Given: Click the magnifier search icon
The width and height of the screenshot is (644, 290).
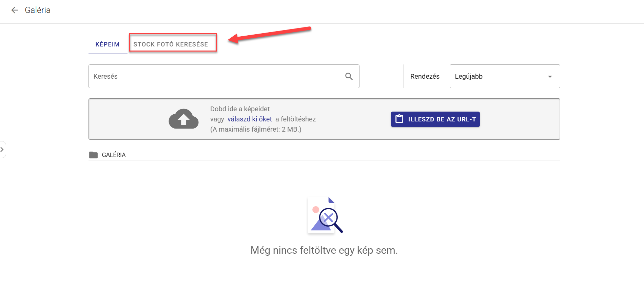Looking at the screenshot, I should click(x=349, y=76).
